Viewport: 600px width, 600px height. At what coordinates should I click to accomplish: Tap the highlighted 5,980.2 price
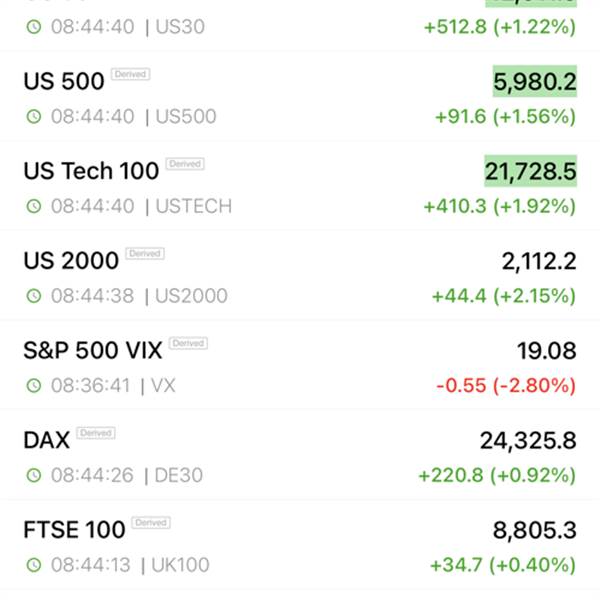coord(535,81)
